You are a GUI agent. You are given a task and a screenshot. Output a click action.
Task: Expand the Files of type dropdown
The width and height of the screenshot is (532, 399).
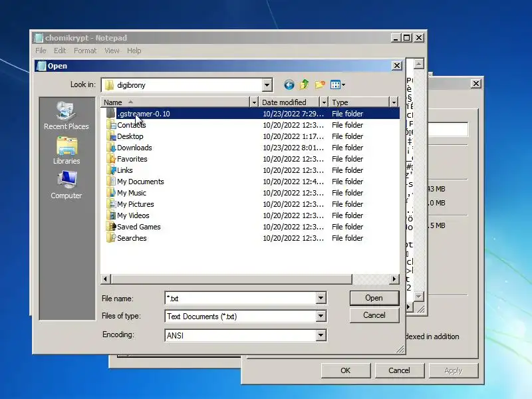tap(321, 317)
